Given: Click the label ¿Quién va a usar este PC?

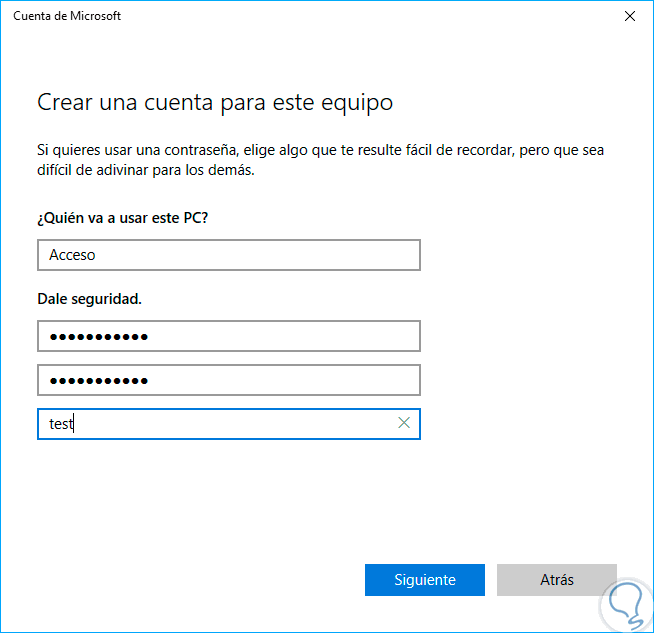Looking at the screenshot, I should pos(123,217).
